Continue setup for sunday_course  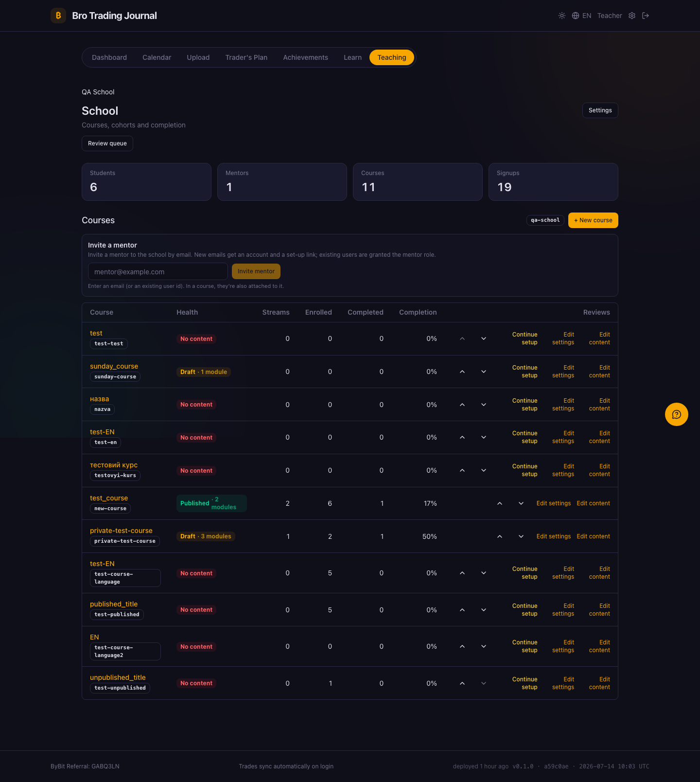coord(525,372)
